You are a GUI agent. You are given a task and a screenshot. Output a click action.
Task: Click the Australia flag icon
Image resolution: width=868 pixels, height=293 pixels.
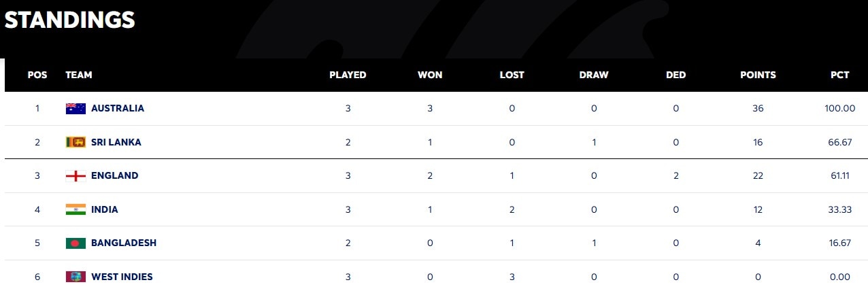click(x=76, y=108)
